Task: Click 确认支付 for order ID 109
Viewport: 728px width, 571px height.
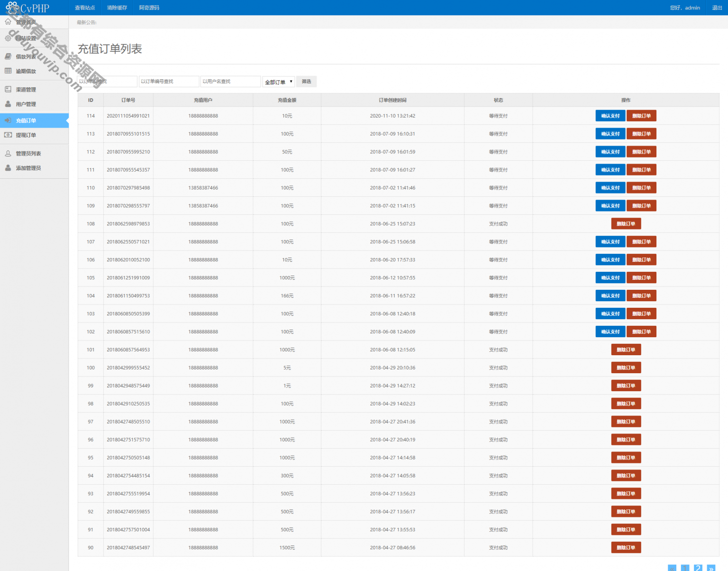Action: click(610, 206)
